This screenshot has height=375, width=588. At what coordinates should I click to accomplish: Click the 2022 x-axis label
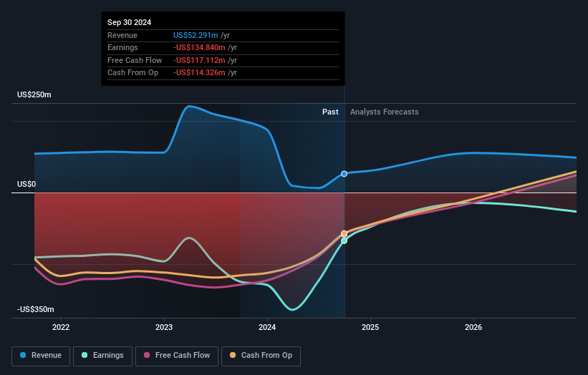[x=61, y=327]
